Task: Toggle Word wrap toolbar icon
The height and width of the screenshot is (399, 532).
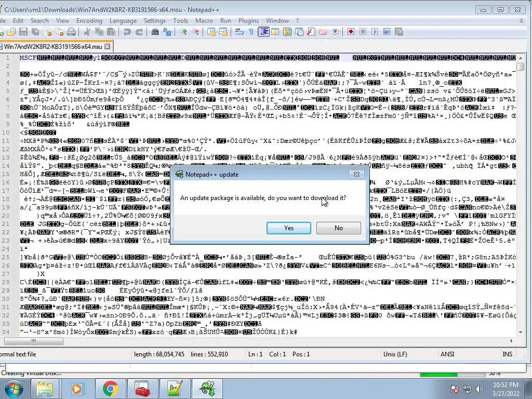Action: (x=239, y=32)
